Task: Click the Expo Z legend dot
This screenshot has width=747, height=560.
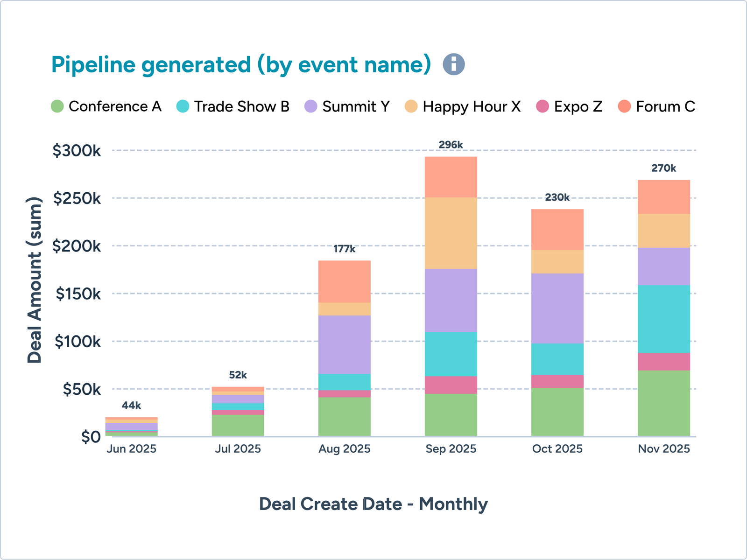Action: [x=543, y=106]
